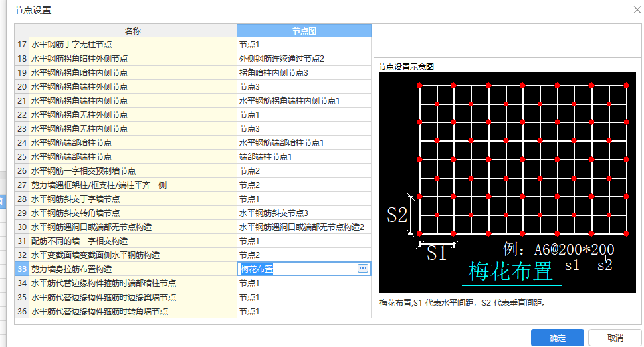
Task: Click the 节点图 column header
Action: point(304,31)
